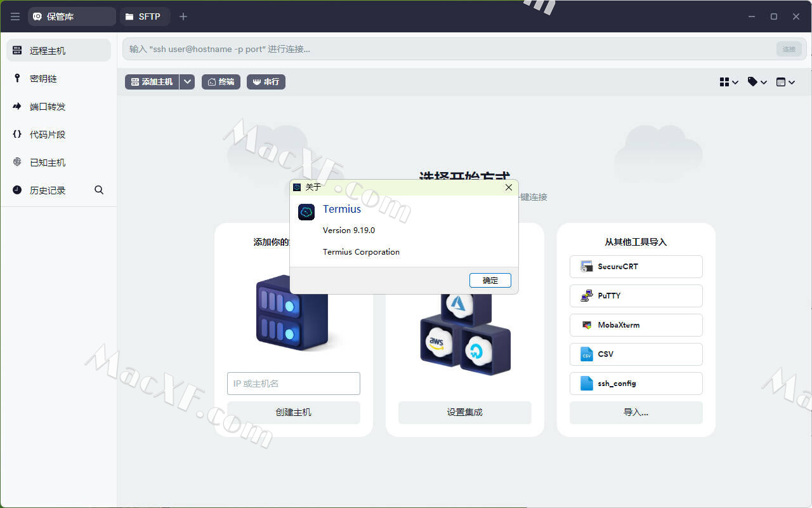Open 密钥链 in sidebar
The image size is (812, 508).
(58, 79)
